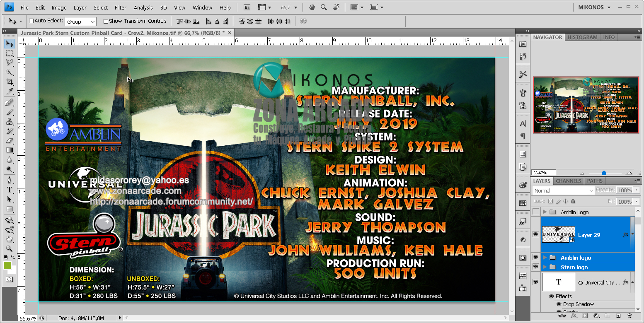Expand the Stern logo group
Image resolution: width=644 pixels, height=323 pixels.
545,267
